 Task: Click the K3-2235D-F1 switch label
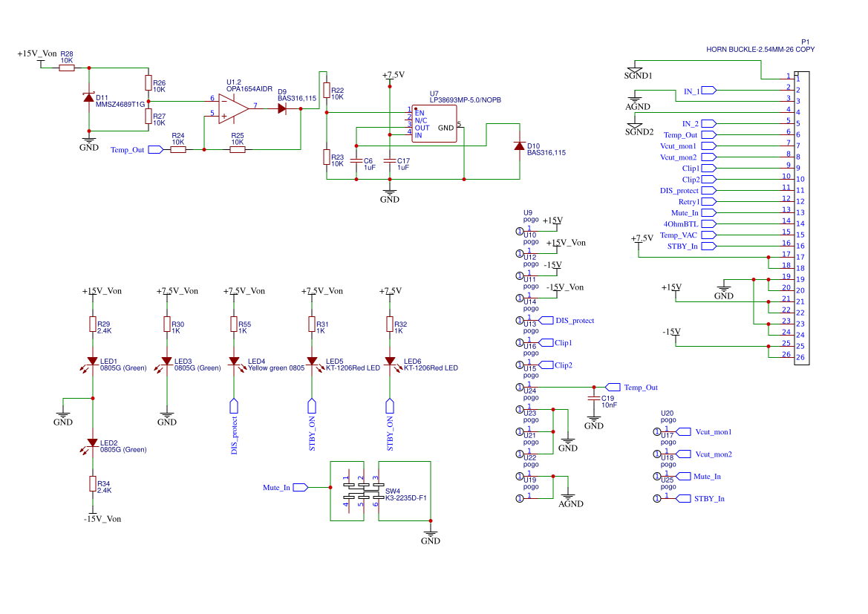[405, 497]
